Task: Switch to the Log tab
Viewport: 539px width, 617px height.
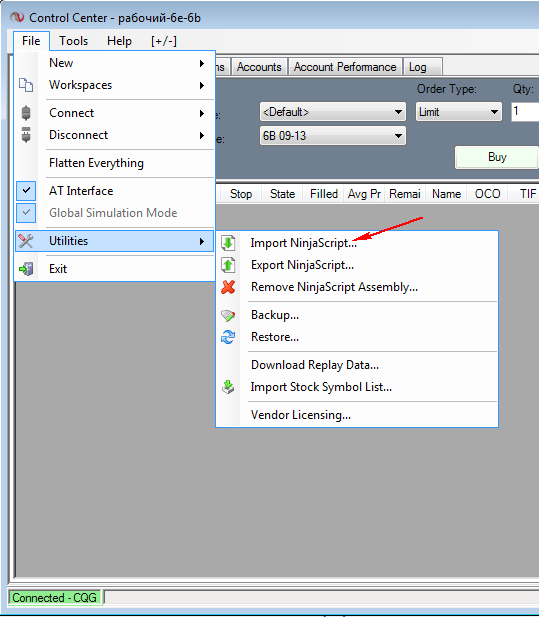Action: coord(423,67)
